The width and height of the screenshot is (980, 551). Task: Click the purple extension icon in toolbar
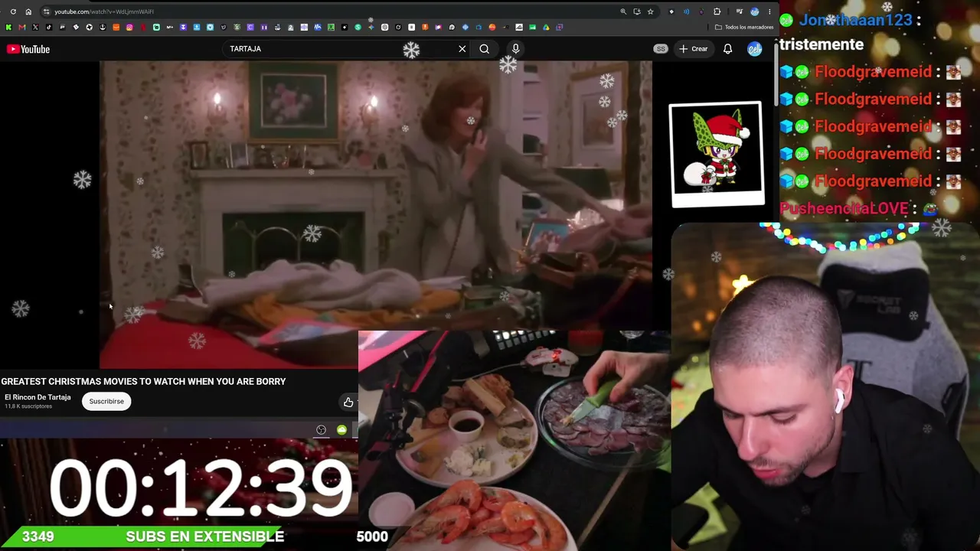coord(701,11)
